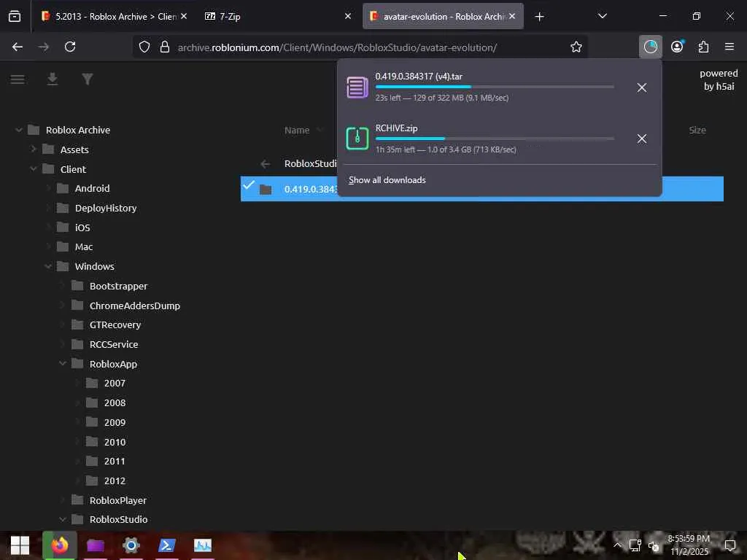Open the DeployHistory folder in tree
747x560 pixels.
tap(106, 208)
